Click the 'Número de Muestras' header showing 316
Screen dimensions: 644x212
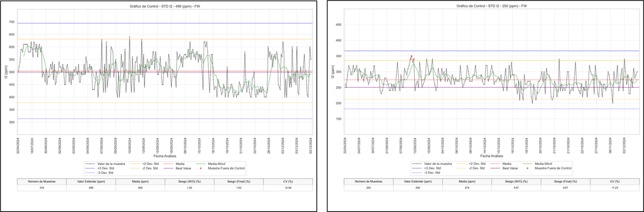coord(42,181)
